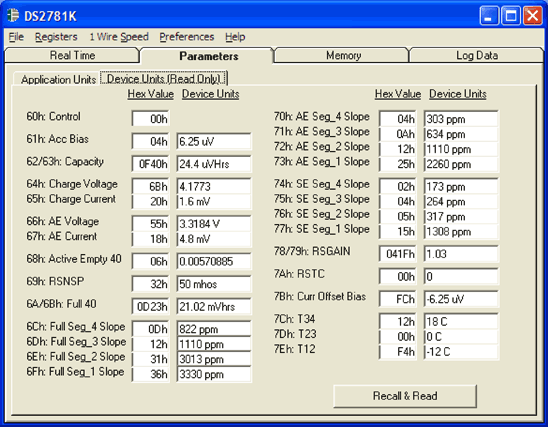Open the File menu
The image size is (548, 427).
coord(16,37)
